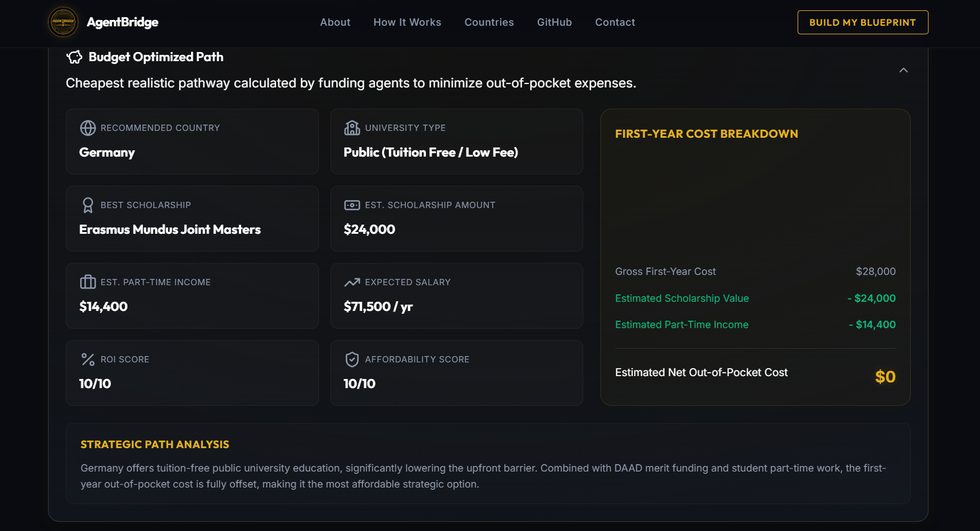
Task: Open the GitHub nav link
Action: (x=554, y=22)
